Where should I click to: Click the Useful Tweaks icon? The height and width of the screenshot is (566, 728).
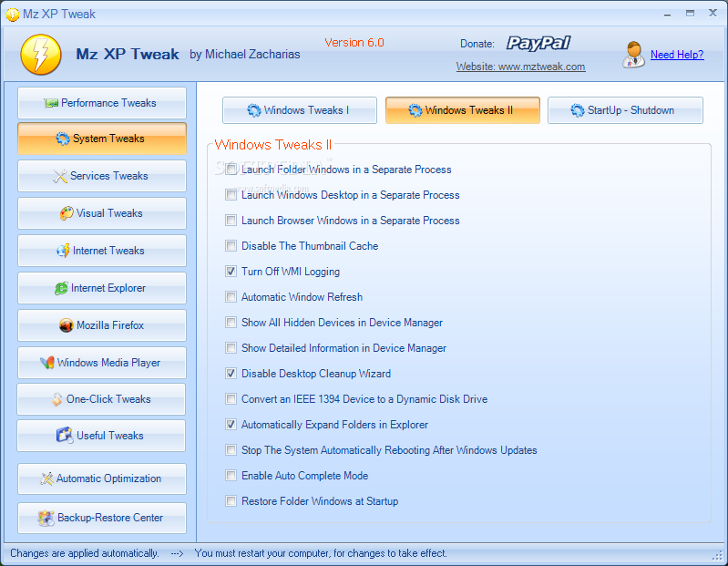pos(65,436)
